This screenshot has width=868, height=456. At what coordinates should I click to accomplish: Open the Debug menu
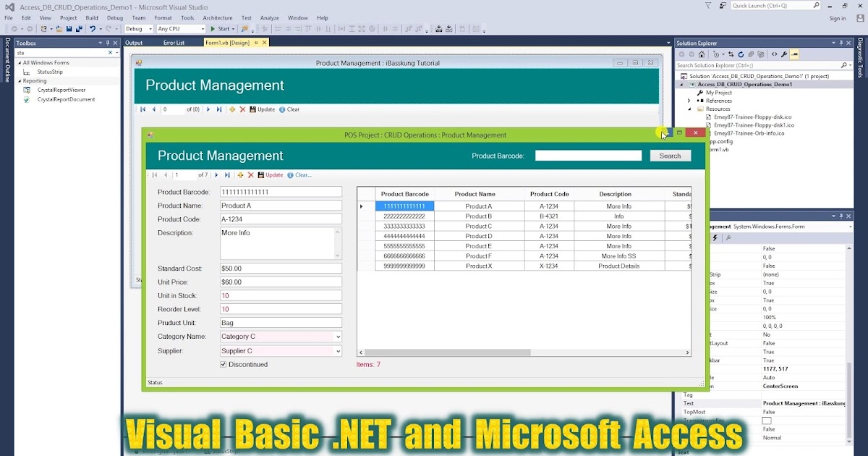(116, 17)
